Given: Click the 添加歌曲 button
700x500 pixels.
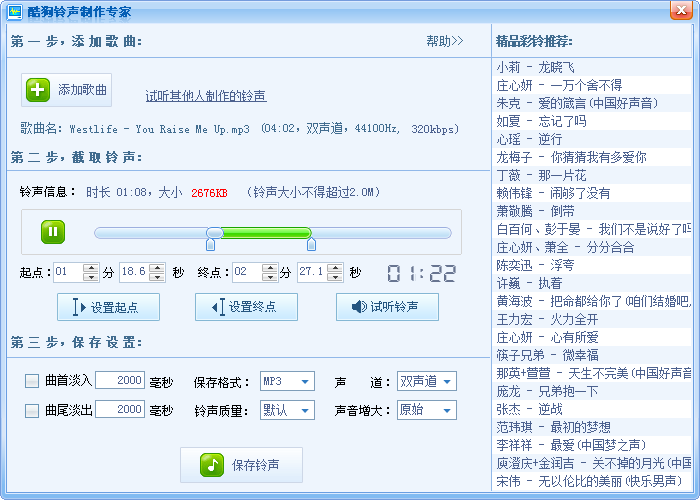Looking at the screenshot, I should 67,90.
